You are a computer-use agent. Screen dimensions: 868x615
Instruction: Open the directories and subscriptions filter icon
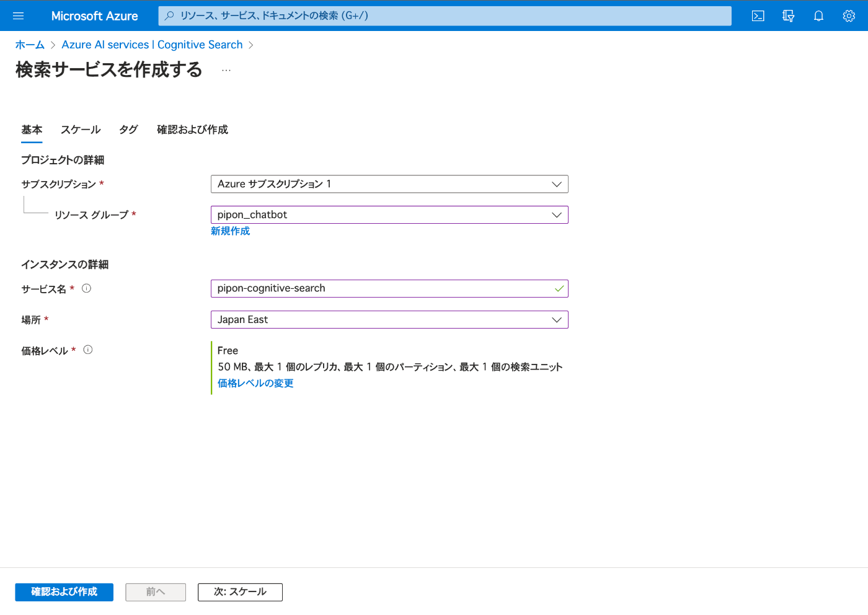click(x=788, y=16)
